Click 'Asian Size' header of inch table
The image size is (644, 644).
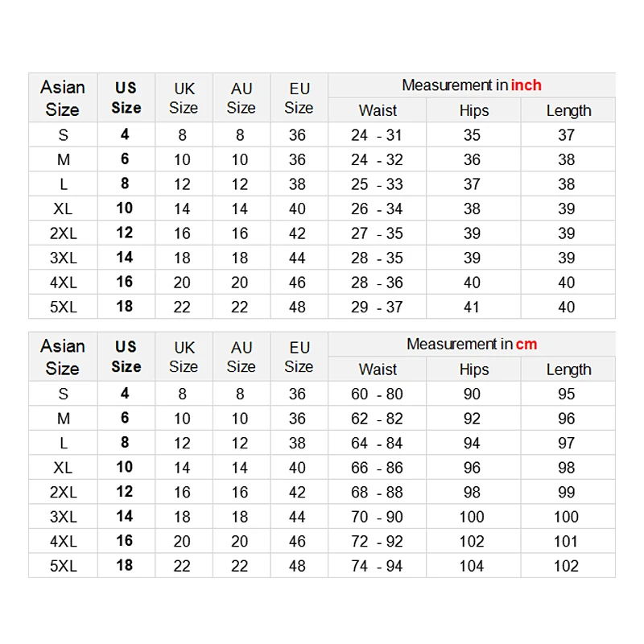63,97
